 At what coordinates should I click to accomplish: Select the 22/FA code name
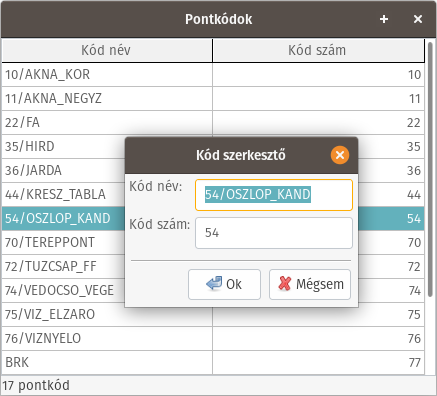tap(22, 123)
